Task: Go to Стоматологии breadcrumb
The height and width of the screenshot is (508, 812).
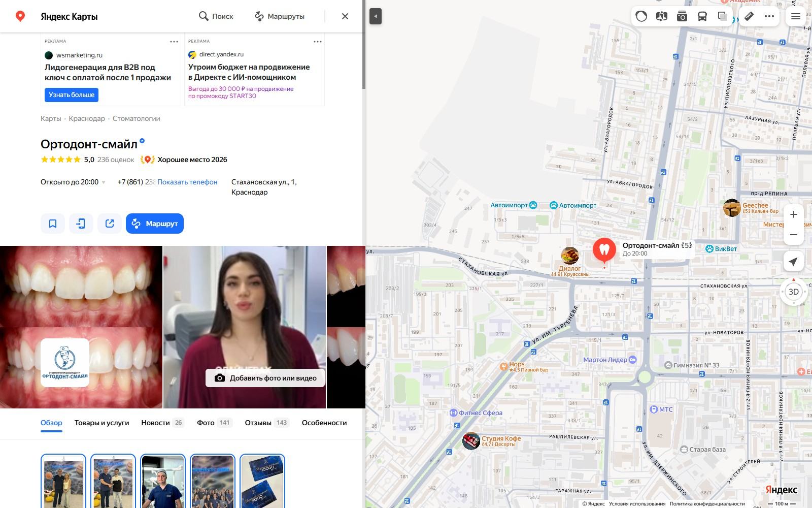Action: tap(136, 118)
